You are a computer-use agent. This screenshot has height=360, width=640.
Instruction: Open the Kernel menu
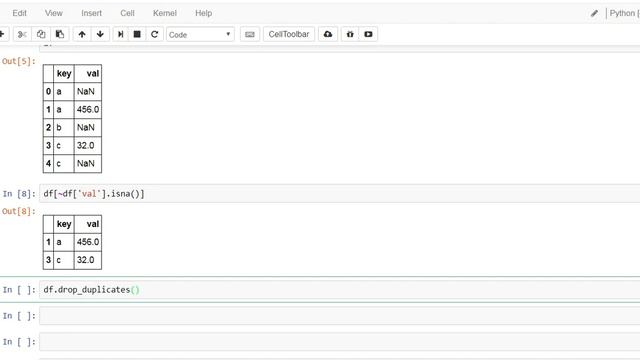click(164, 13)
